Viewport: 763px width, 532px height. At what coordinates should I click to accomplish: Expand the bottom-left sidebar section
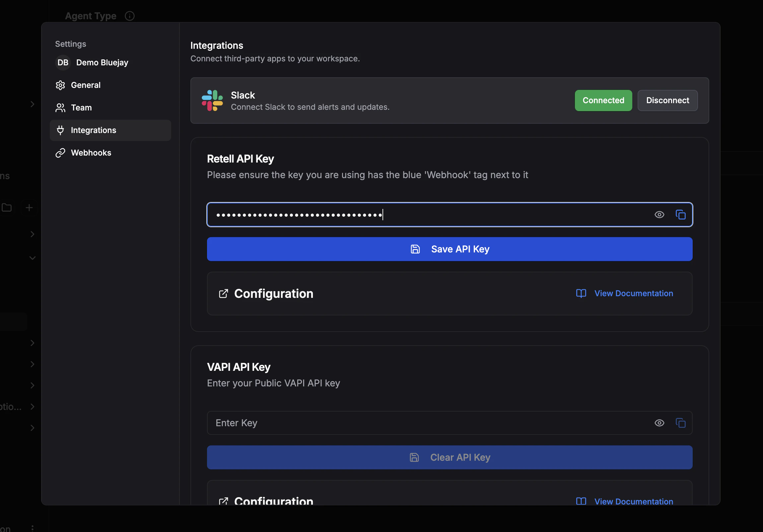[x=32, y=428]
